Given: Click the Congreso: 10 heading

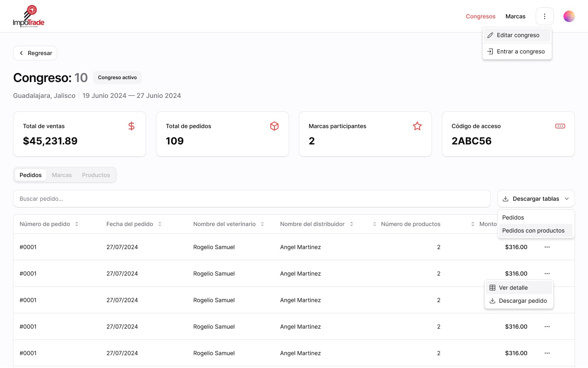Looking at the screenshot, I should (x=50, y=78).
